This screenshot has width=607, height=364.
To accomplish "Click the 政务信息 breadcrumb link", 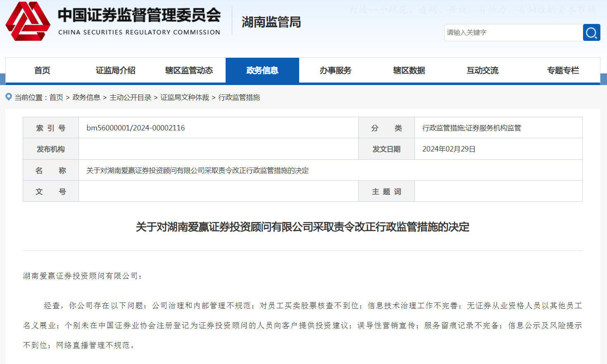I will click(x=86, y=97).
